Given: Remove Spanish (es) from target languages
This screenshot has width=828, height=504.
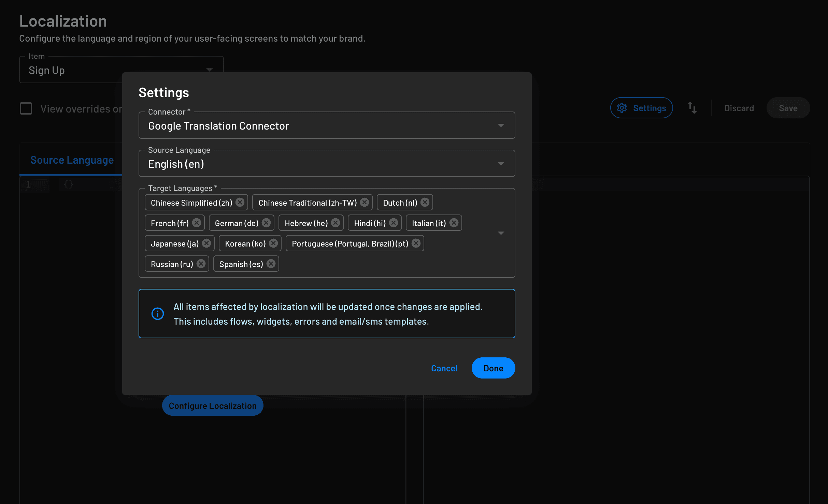Looking at the screenshot, I should pos(271,264).
